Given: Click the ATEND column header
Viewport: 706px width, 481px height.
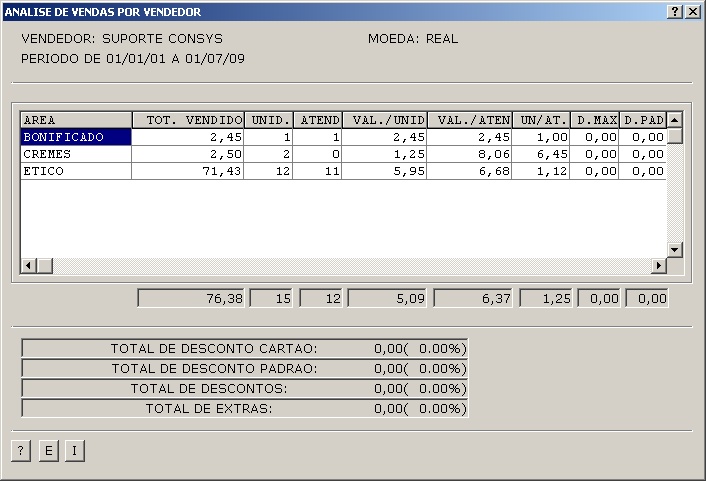Looking at the screenshot, I should (x=320, y=120).
